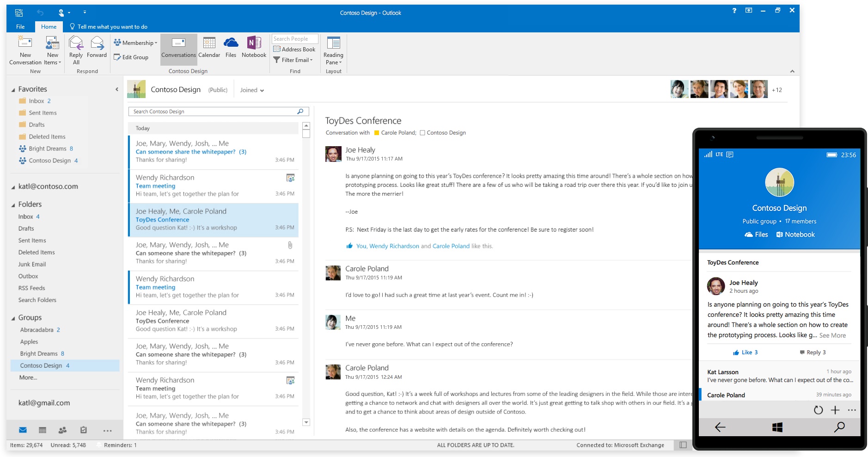Image resolution: width=868 pixels, height=457 pixels.
Task: Open Search Folders
Action: (37, 300)
